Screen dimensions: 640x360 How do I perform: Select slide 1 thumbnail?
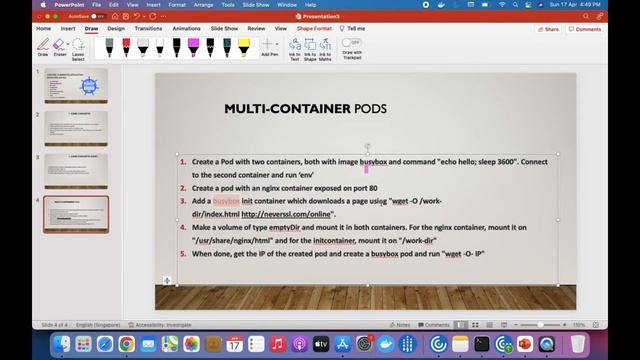coord(76,86)
